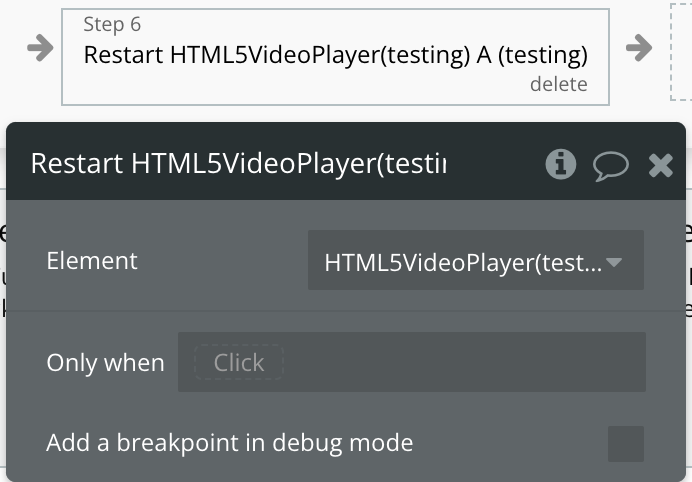692x482 pixels.
Task: Click the Step 6 label text
Action: (112, 24)
